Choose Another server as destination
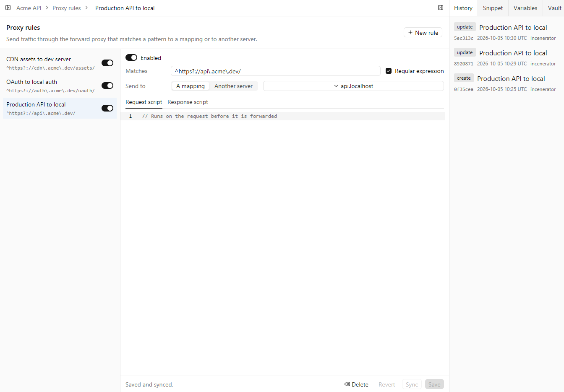This screenshot has width=564, height=392. pos(233,86)
